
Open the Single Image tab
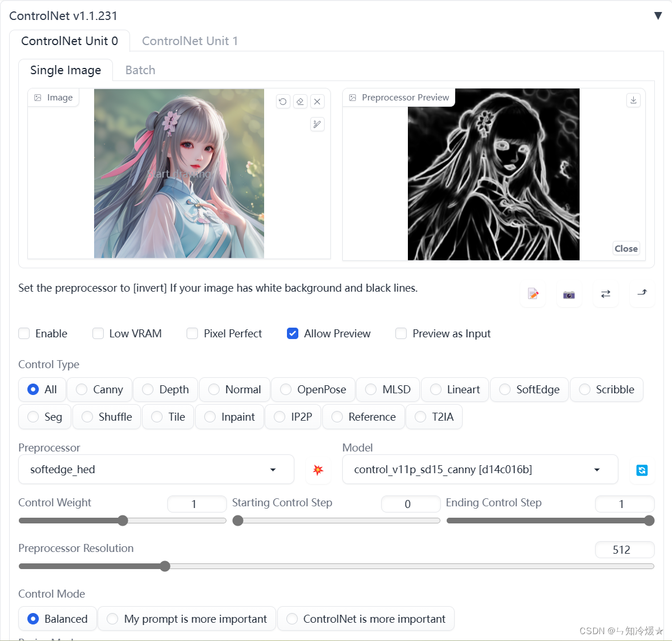pos(66,70)
